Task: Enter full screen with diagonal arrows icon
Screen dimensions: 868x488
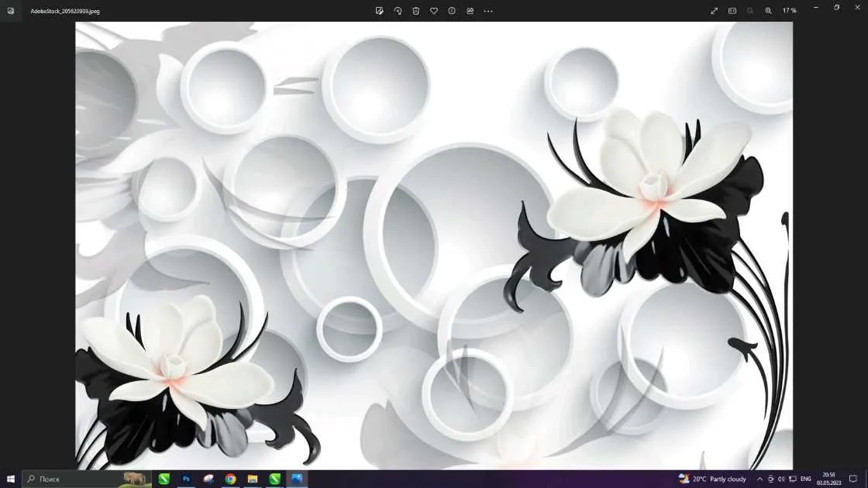Action: (714, 11)
